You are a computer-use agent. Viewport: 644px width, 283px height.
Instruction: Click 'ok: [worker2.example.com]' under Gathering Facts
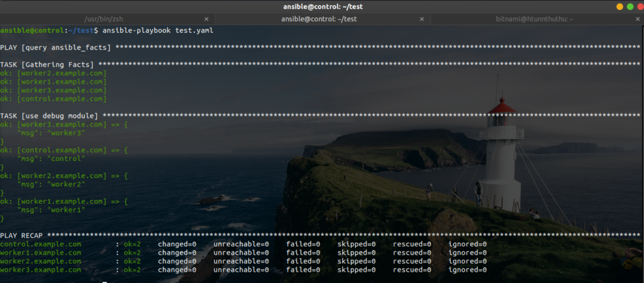click(53, 74)
